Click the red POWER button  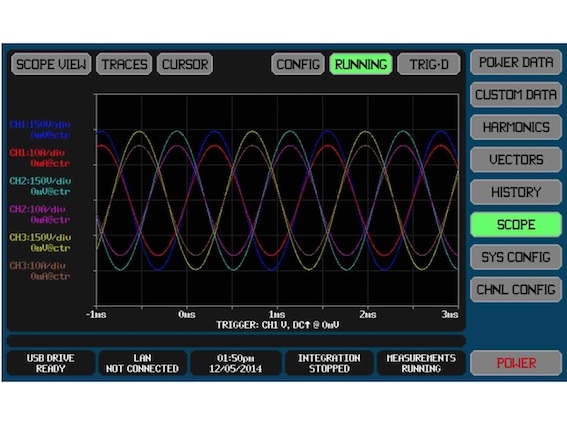tap(516, 363)
